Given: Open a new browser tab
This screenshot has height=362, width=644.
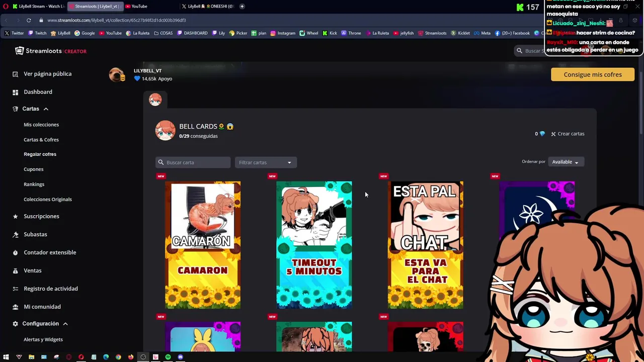Looking at the screenshot, I should [242, 7].
